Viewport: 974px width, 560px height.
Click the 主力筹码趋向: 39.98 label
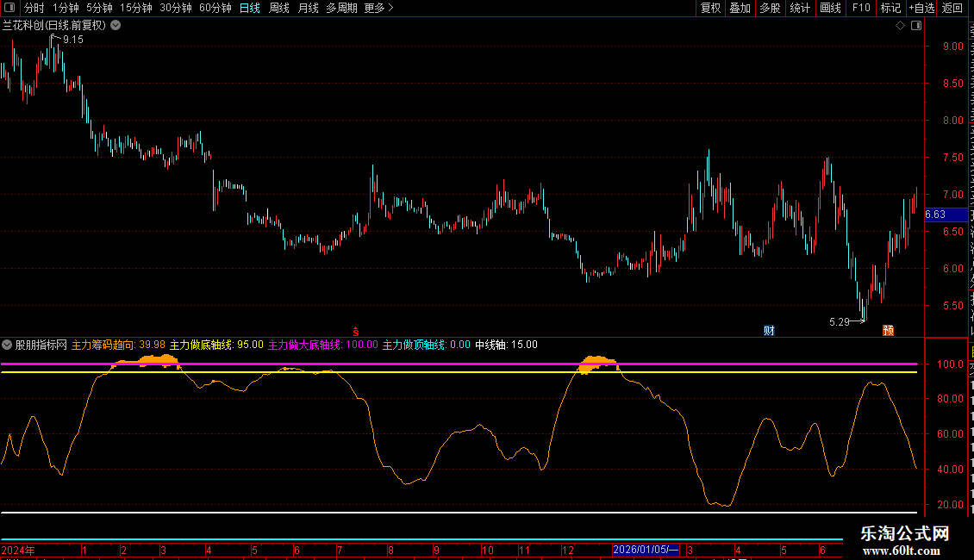tap(118, 345)
